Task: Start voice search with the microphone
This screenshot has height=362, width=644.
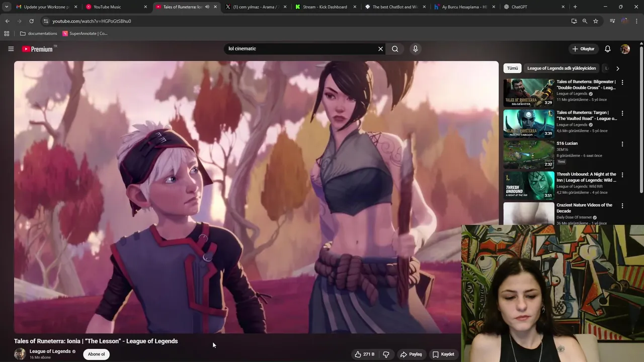Action: tap(415, 49)
